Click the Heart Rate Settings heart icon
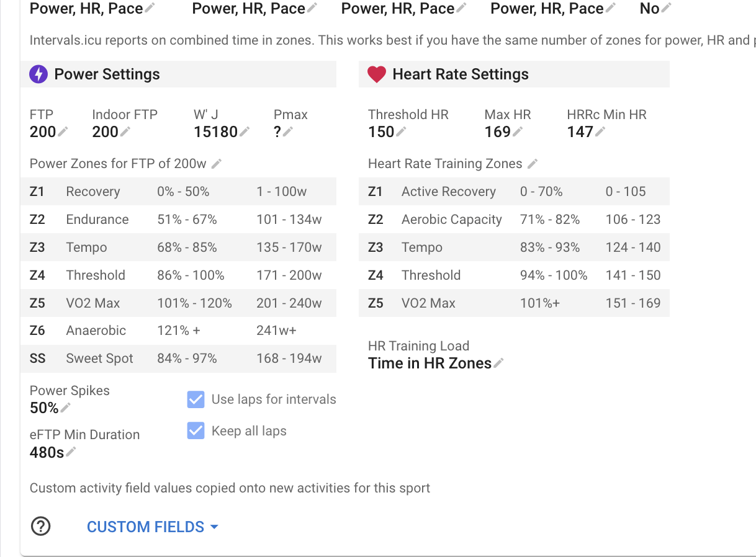This screenshot has width=756, height=557. click(x=377, y=74)
